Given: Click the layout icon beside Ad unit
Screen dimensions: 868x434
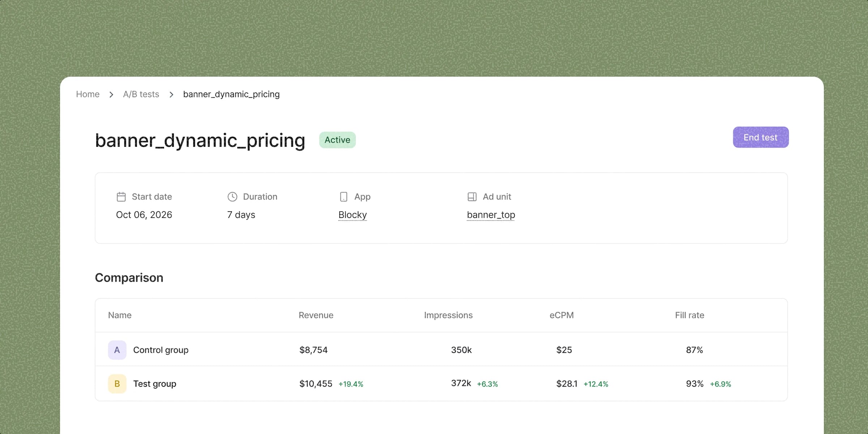Looking at the screenshot, I should (x=472, y=197).
